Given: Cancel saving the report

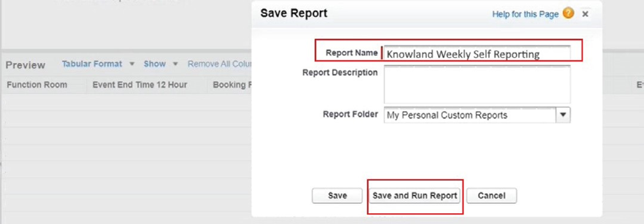Looking at the screenshot, I should click(492, 195).
